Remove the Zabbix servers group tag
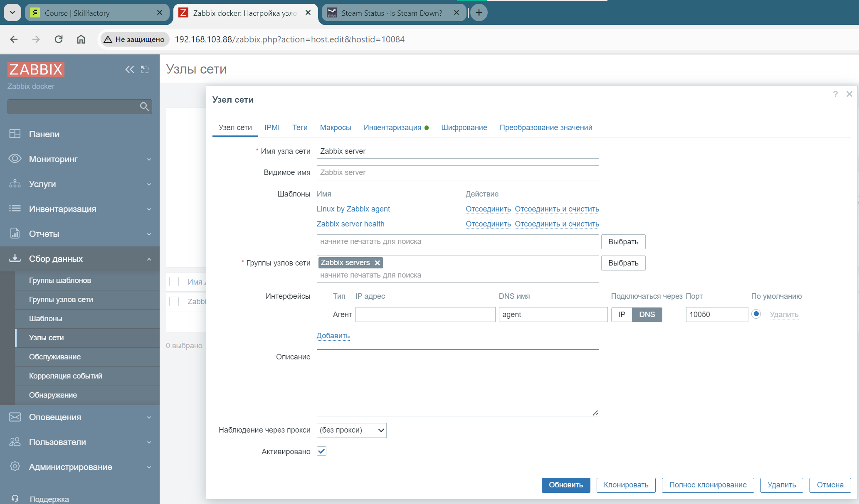Viewport: 859px width, 504px height. tap(377, 263)
